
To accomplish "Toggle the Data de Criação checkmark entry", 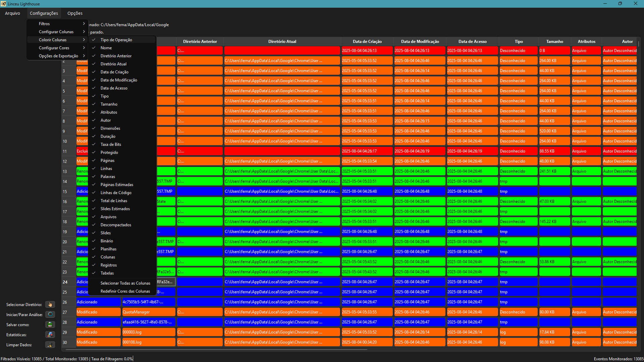I will [114, 72].
